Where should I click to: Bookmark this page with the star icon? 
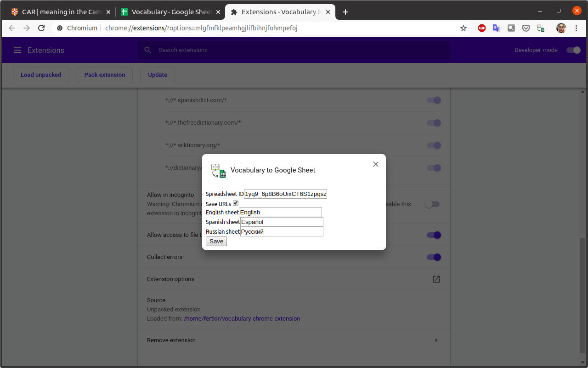coord(464,28)
